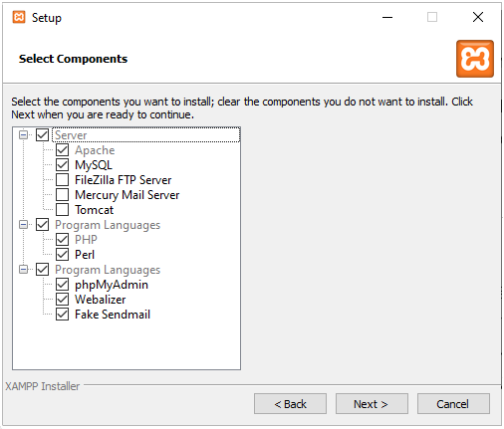
Task: Select the Webalizer tree label
Action: tap(101, 300)
